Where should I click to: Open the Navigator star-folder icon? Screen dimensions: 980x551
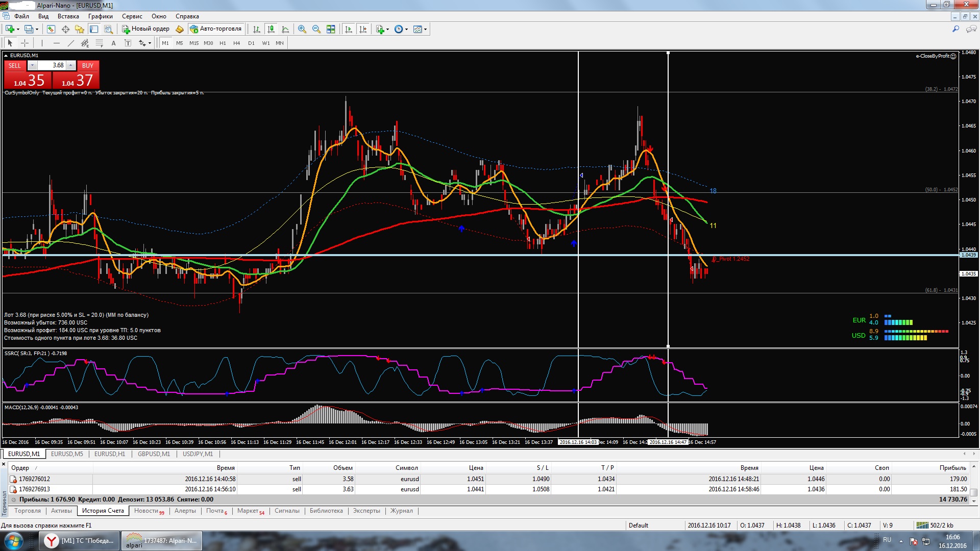[79, 29]
